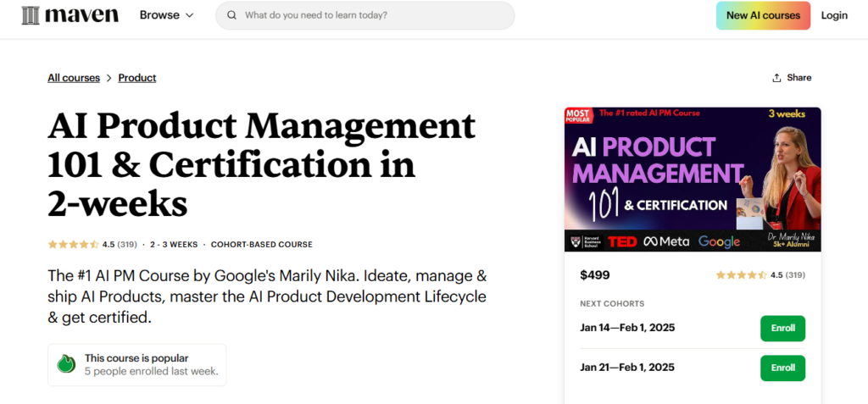Viewport: 868px width, 404px height.
Task: Open the AI Product Management course thumbnail
Action: pos(692,180)
